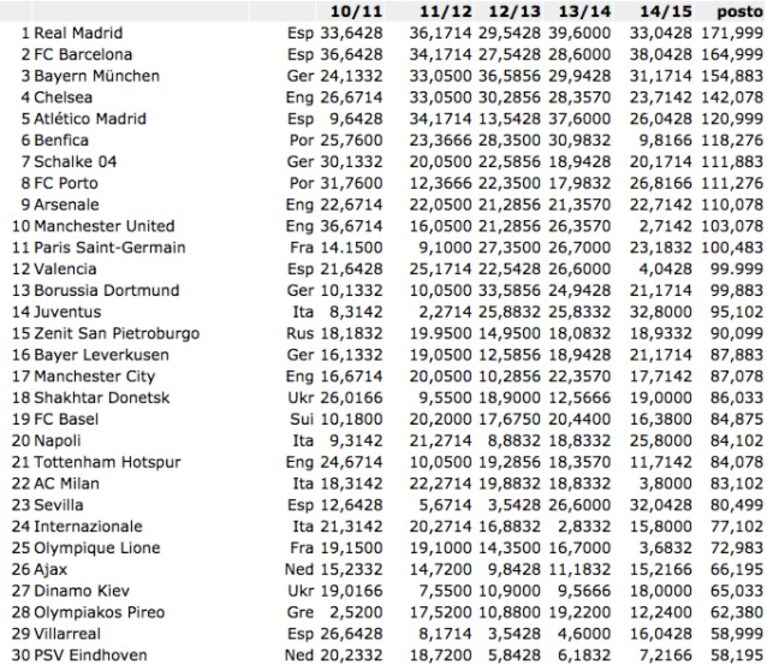Select Internazionale's country code Ita
The image size is (767, 664).
coord(303,527)
